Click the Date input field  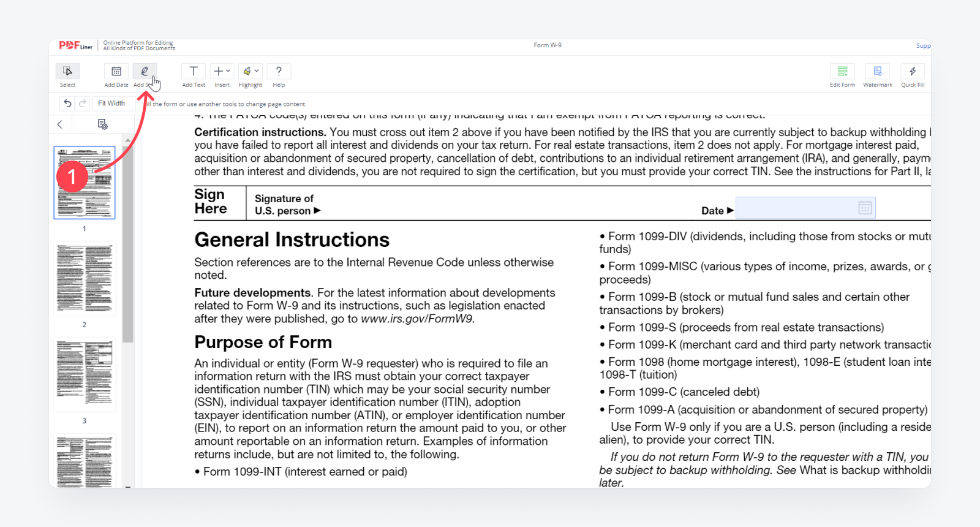[805, 208]
